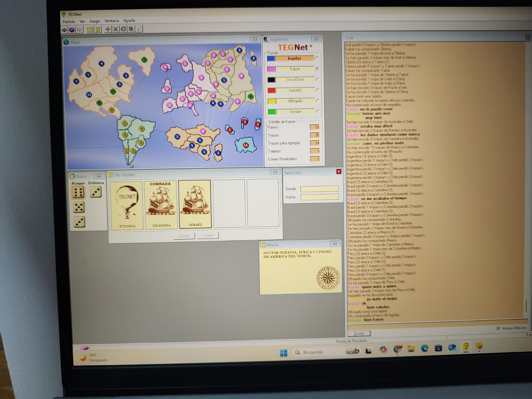Click the checkmark end turn toolbar icon
This screenshot has width=532, height=399.
pos(139,29)
